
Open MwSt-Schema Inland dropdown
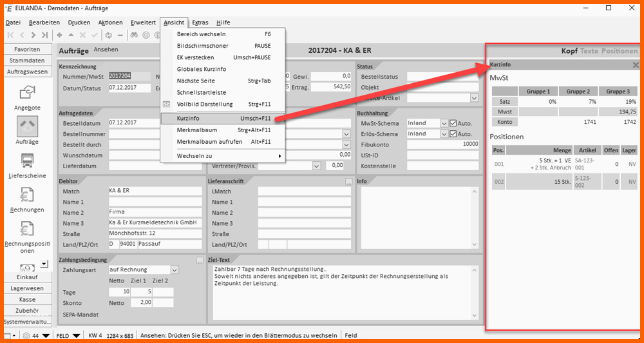(444, 123)
